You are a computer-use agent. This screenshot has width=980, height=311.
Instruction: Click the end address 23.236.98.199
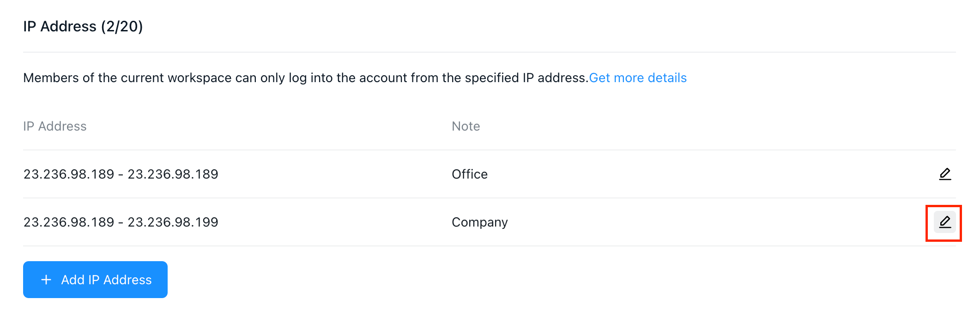[173, 222]
